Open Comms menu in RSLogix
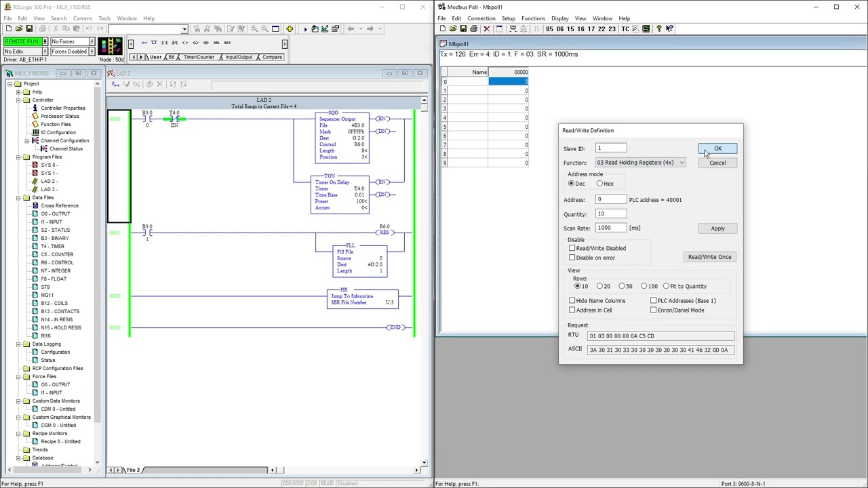The height and width of the screenshot is (488, 868). (83, 18)
